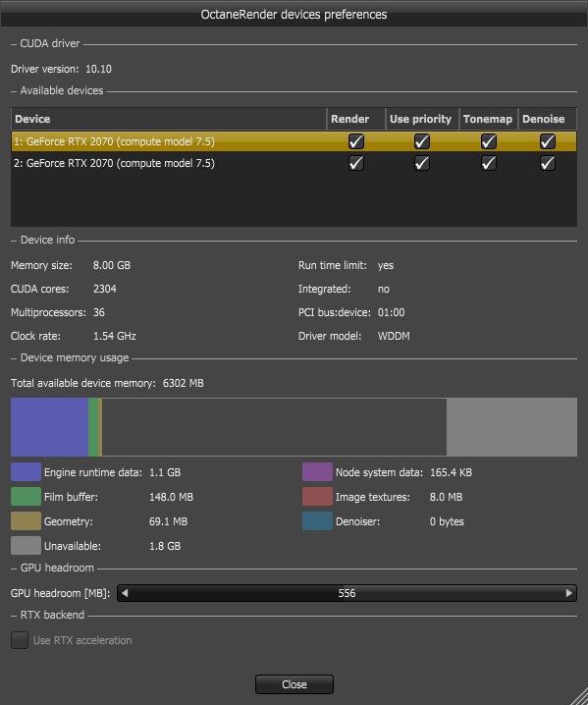Click the Image textures 8.0 MB value

coord(446,497)
